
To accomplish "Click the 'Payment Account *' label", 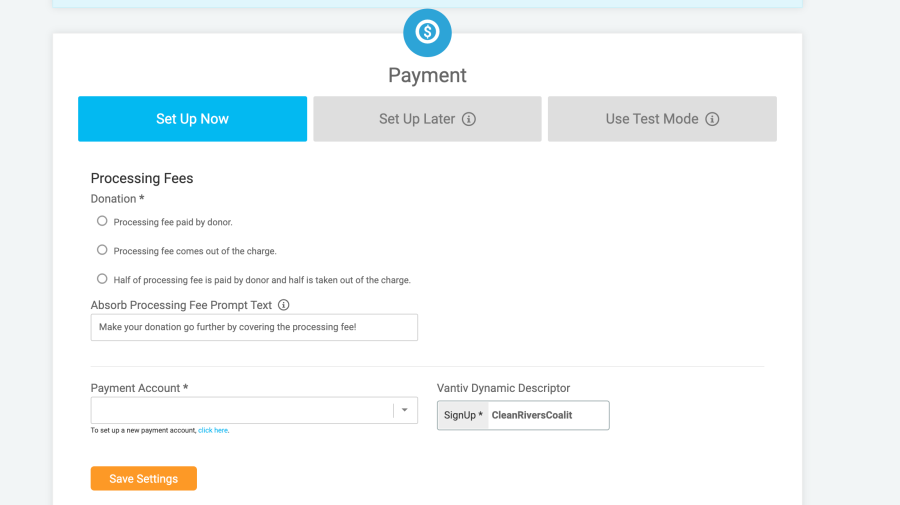I will point(139,388).
